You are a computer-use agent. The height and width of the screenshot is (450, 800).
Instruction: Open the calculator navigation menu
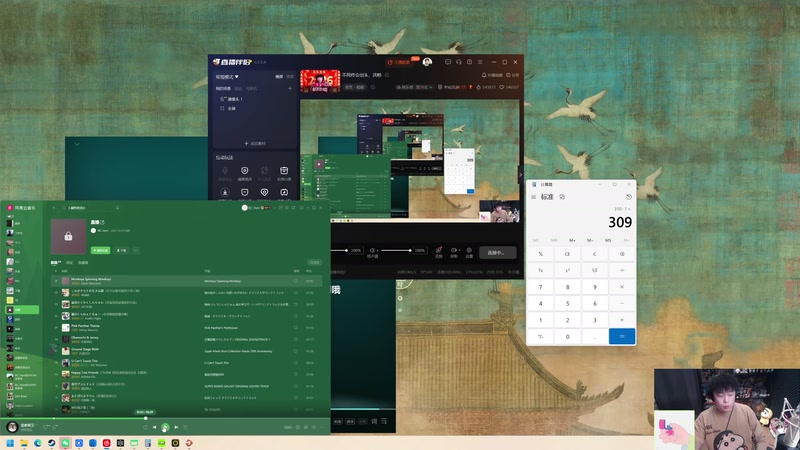(534, 197)
